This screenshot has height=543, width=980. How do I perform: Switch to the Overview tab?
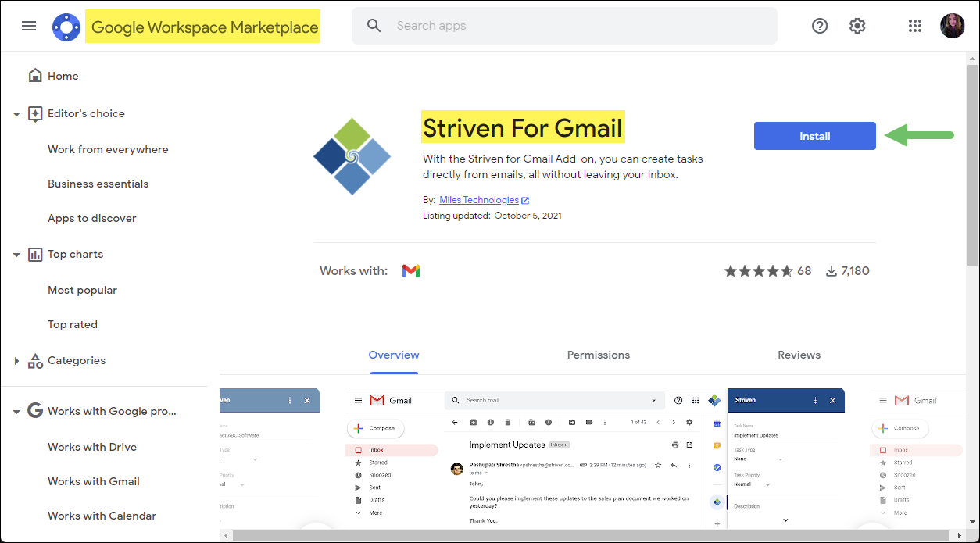[x=394, y=355]
